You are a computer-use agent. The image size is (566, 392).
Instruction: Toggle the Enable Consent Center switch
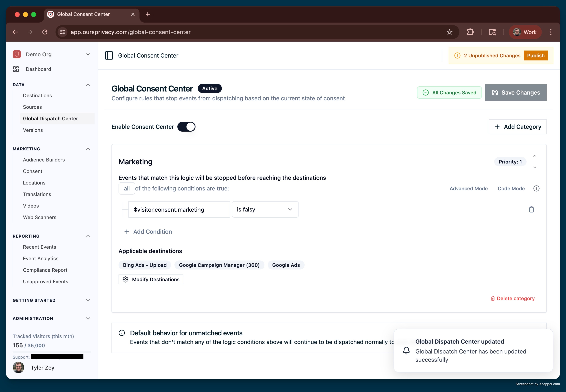(186, 127)
